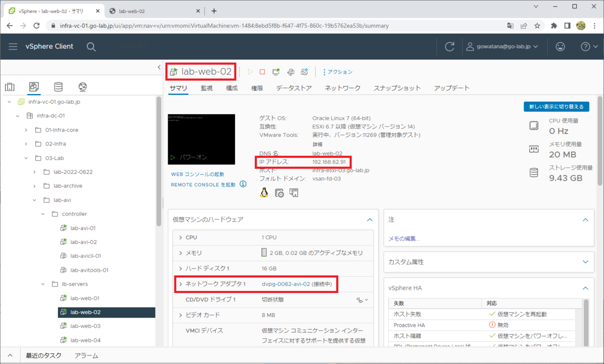Select the アップデート tab
This screenshot has width=604, height=364.
coord(452,88)
